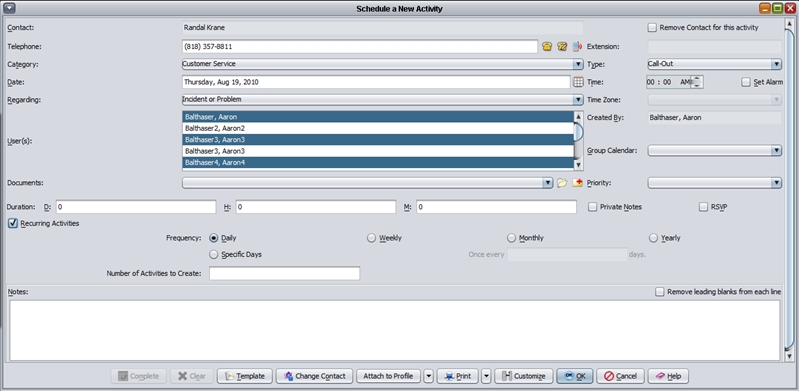Image resolution: width=799 pixels, height=391 pixels.
Task: Select the Weekly frequency option
Action: coord(371,238)
